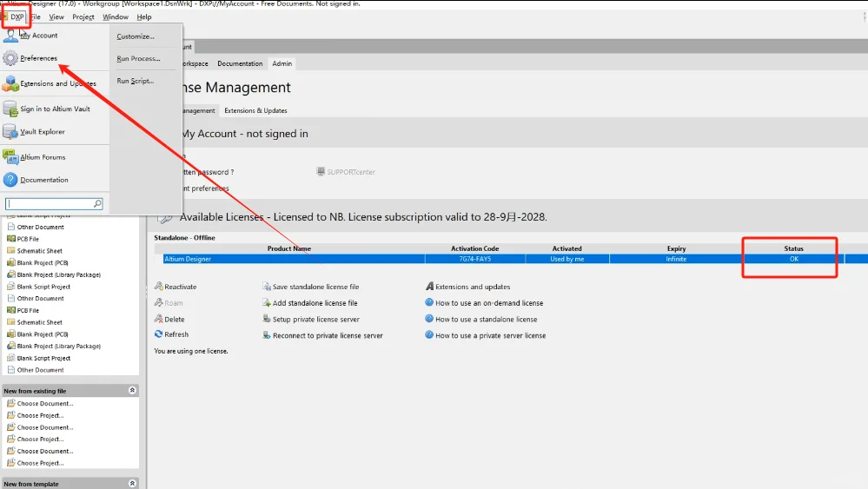
Task: Click the Setup private license server icon
Action: tap(266, 319)
